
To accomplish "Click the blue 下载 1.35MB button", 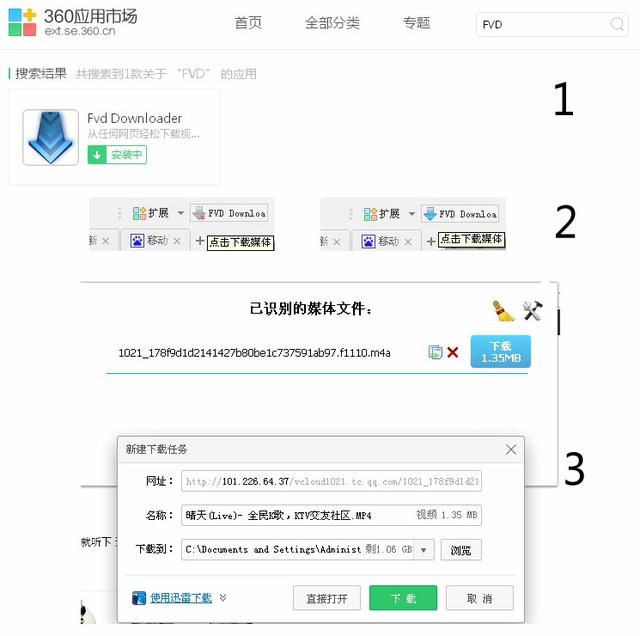I will pos(501,351).
